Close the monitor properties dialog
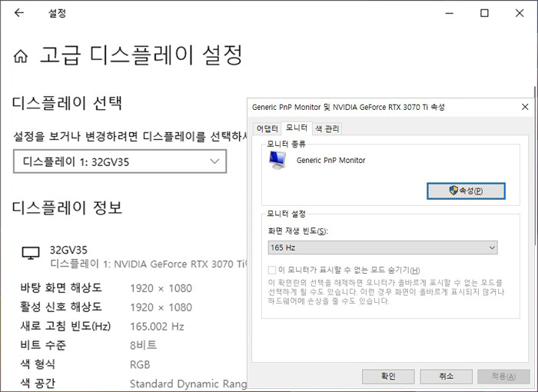This screenshot has width=538, height=392. click(524, 107)
